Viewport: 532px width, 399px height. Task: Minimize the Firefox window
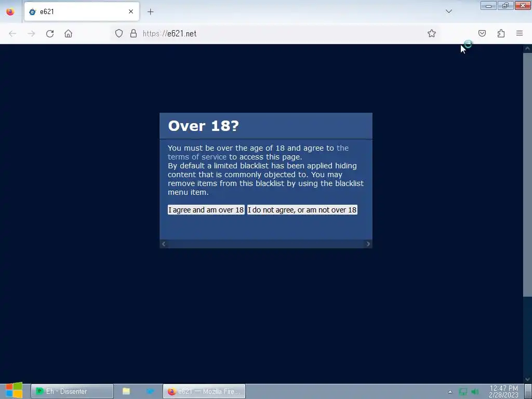[x=488, y=6]
